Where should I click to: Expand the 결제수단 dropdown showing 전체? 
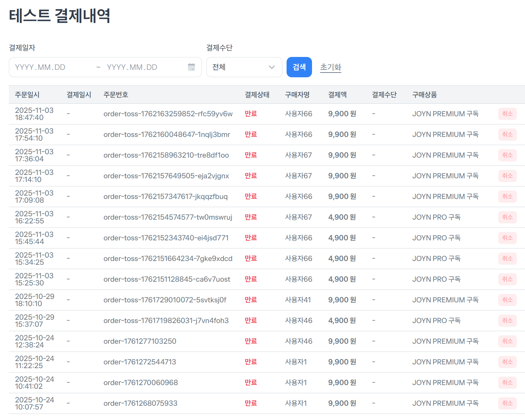point(244,67)
